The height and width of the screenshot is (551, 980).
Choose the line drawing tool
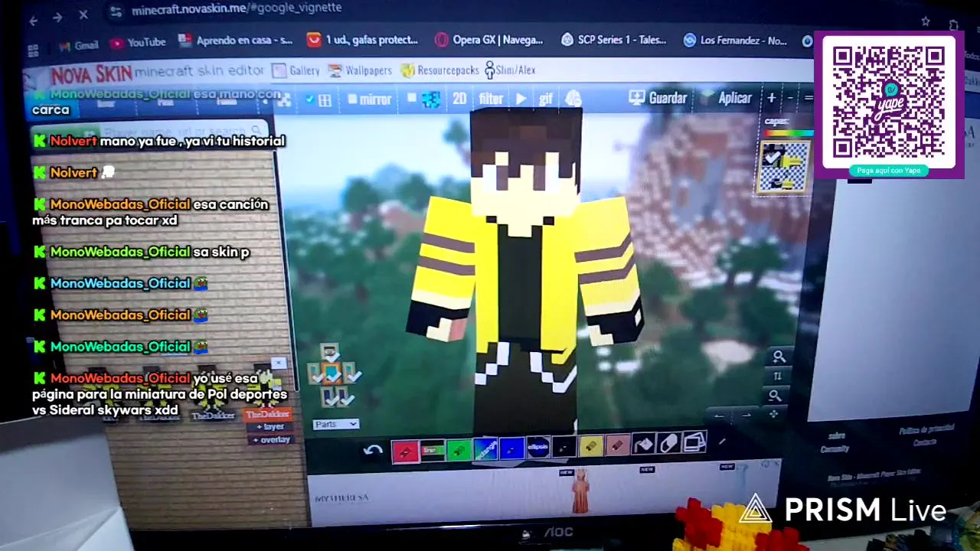pos(432,450)
